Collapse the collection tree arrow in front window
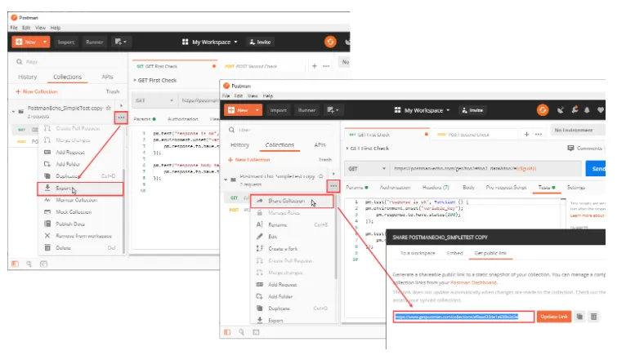 click(x=226, y=180)
